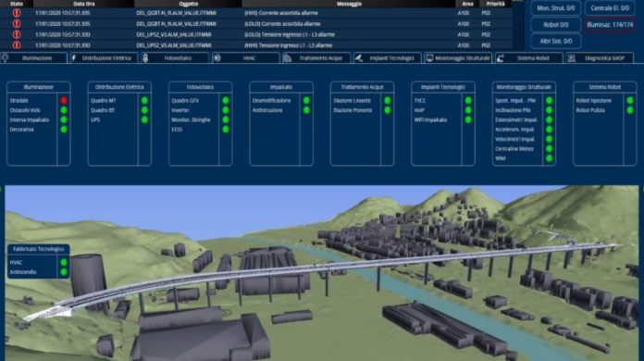Click the green status light next to Quadro MT
This screenshot has height=361, width=644.
tap(144, 100)
